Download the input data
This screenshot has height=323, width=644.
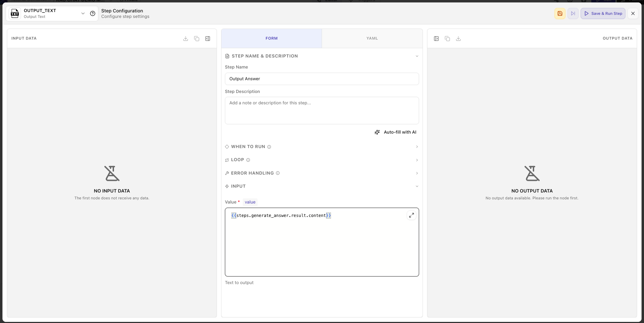click(186, 39)
